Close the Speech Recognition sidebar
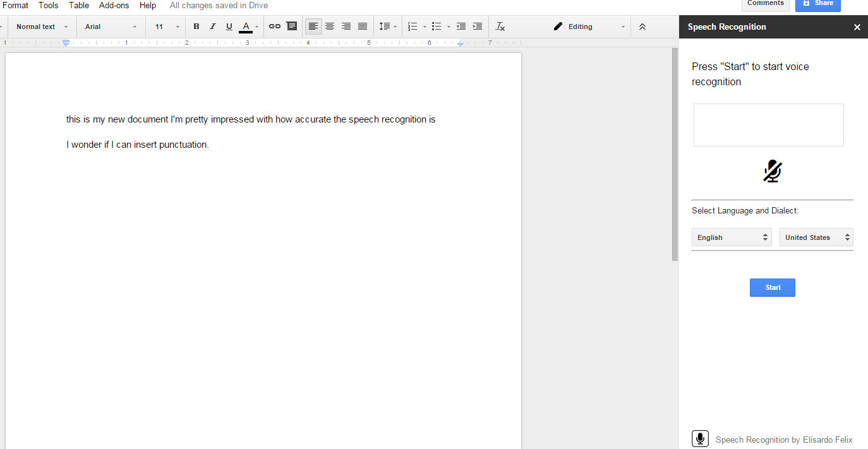 point(857,27)
